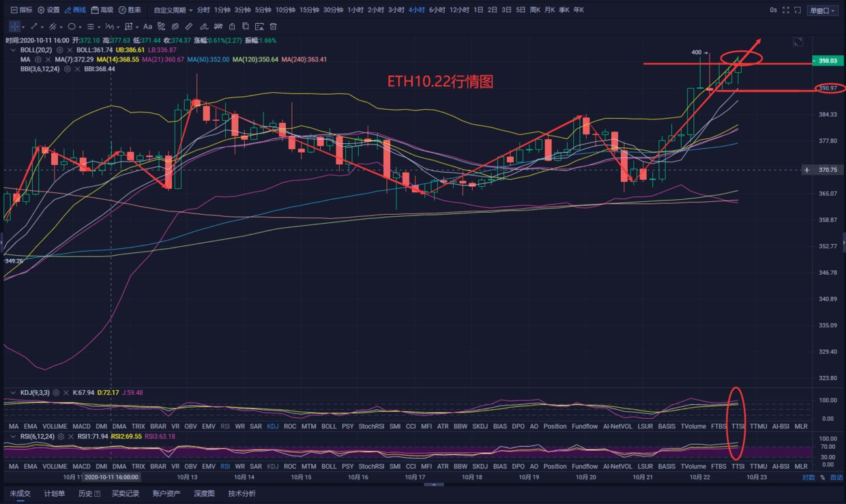Viewport: 846px width, 504px height.
Task: Click the delete drawings trash icon
Action: point(274,27)
